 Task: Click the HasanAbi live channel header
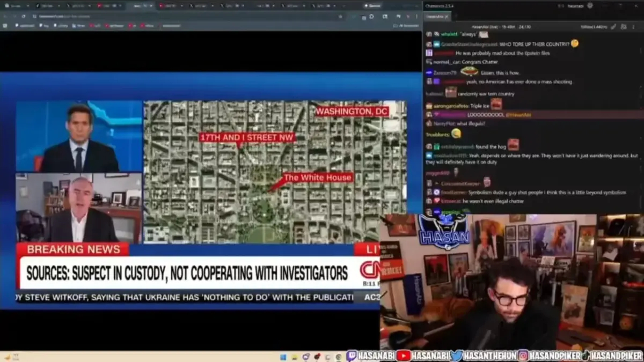(502, 27)
